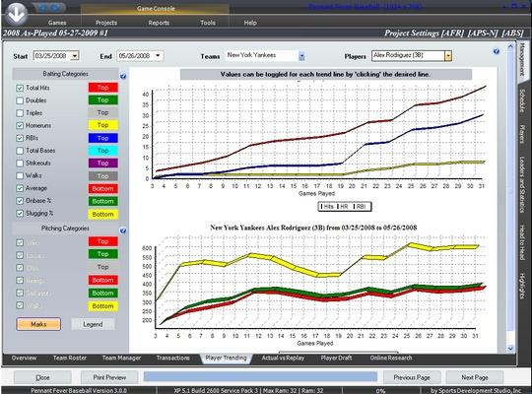The image size is (532, 394).
Task: Open the End date dropdown
Action: click(x=158, y=56)
